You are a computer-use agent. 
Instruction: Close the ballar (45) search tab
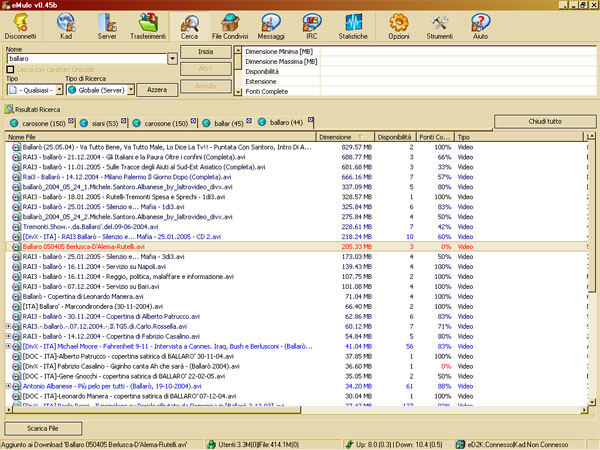(x=249, y=121)
